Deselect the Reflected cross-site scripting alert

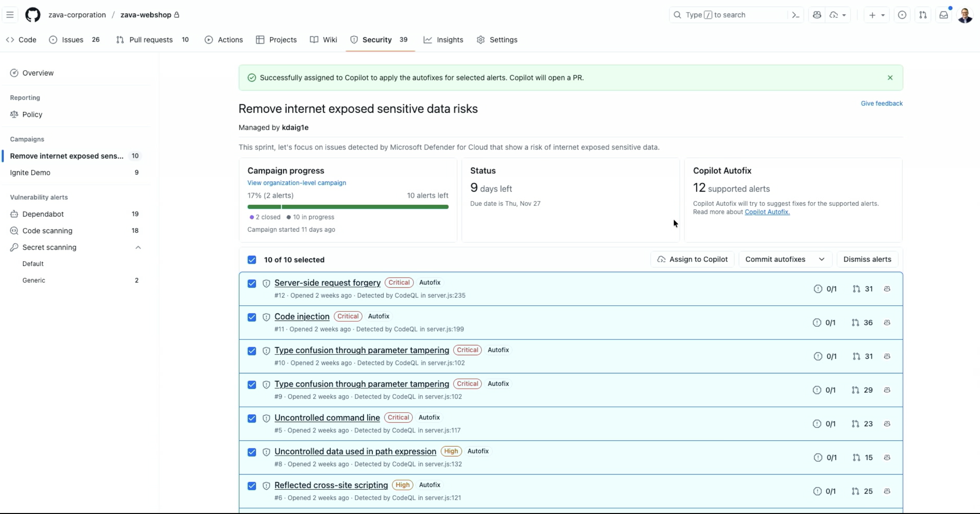pyautogui.click(x=252, y=486)
